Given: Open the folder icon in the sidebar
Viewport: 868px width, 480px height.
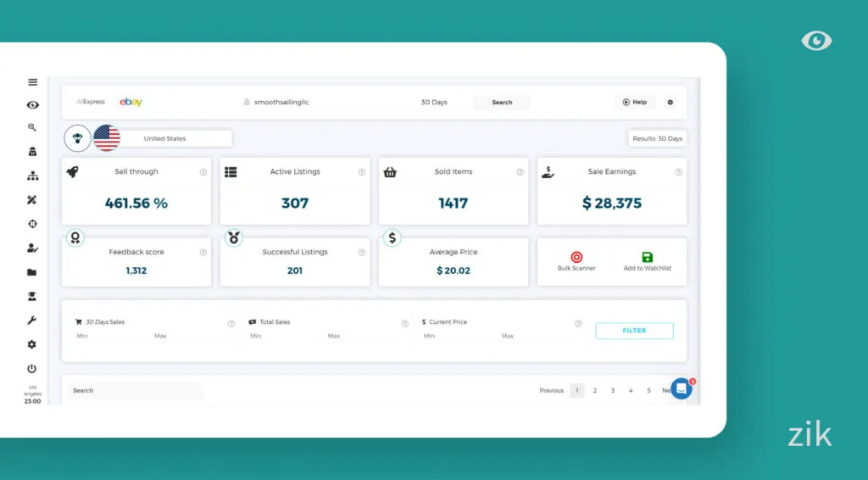Looking at the screenshot, I should (x=32, y=272).
